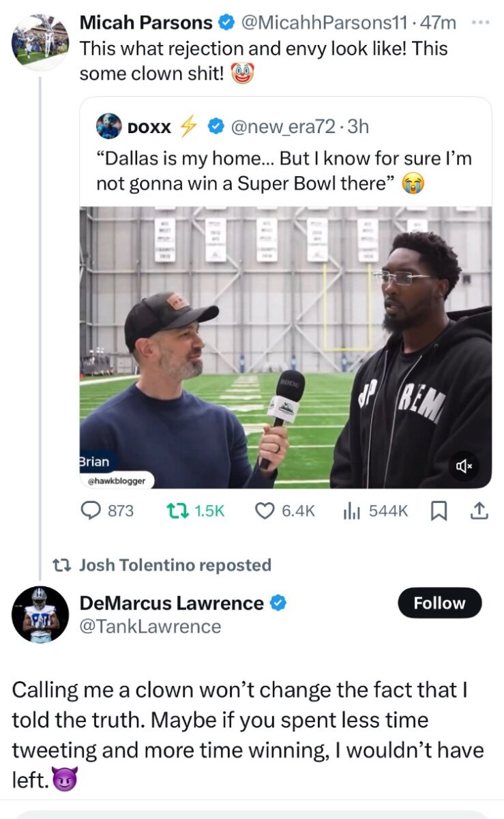
Task: Click the DOXX account avatar
Action: coord(108,126)
